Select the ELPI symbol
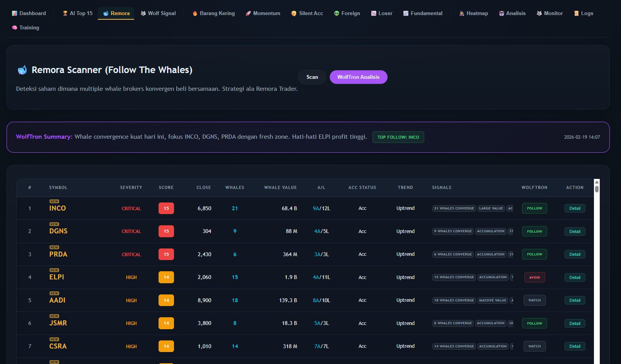The image size is (621, 364). point(57,277)
